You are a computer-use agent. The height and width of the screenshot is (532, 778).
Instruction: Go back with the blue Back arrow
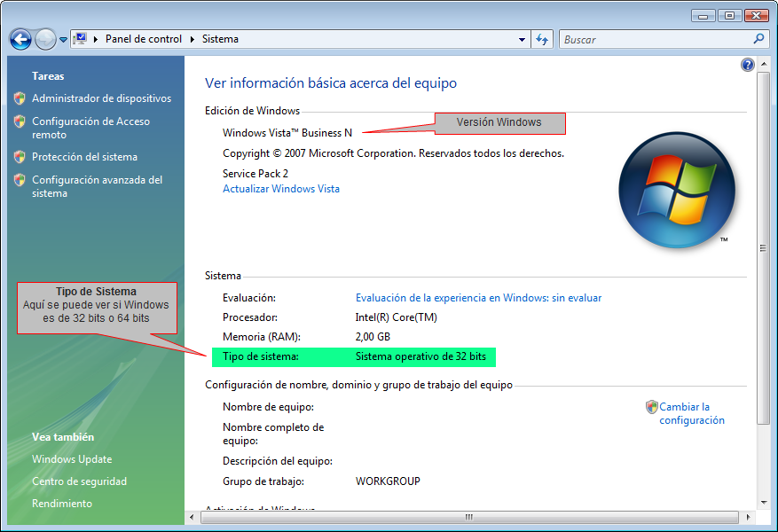[x=20, y=39]
